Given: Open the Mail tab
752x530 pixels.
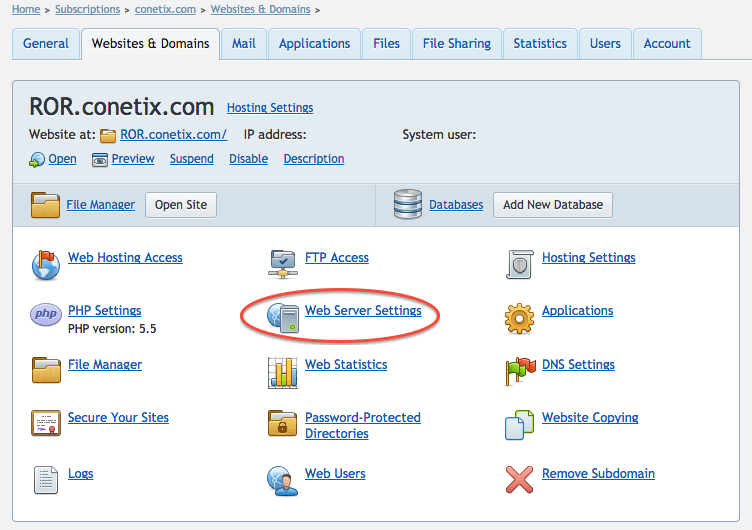Looking at the screenshot, I should pos(244,44).
